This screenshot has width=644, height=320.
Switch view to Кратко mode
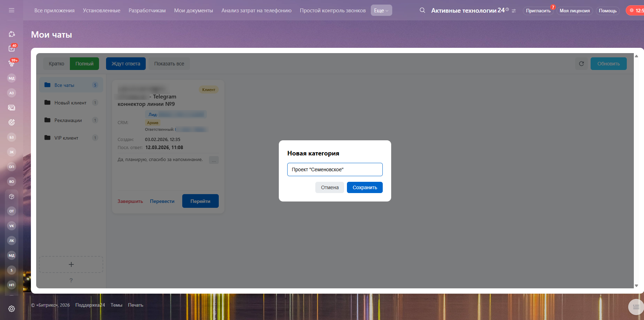(x=57, y=64)
